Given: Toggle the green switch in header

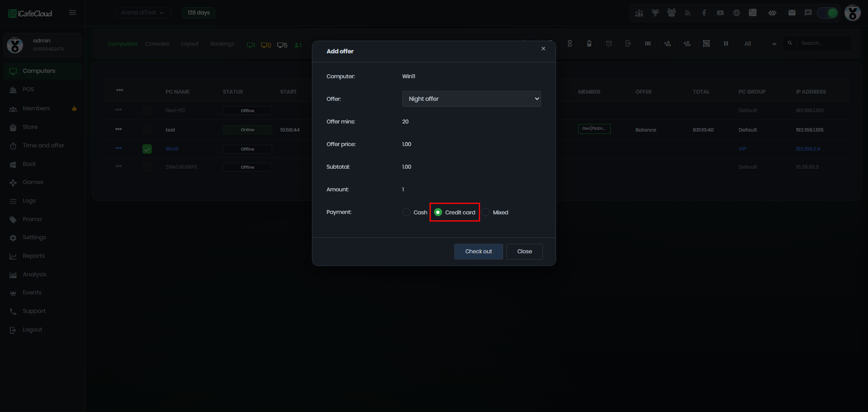Looking at the screenshot, I should tap(828, 13).
